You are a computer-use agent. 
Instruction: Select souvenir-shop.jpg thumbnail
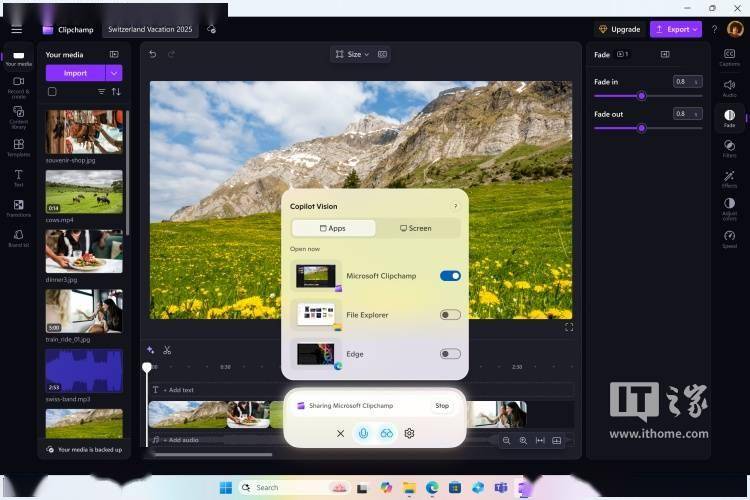pyautogui.click(x=84, y=132)
